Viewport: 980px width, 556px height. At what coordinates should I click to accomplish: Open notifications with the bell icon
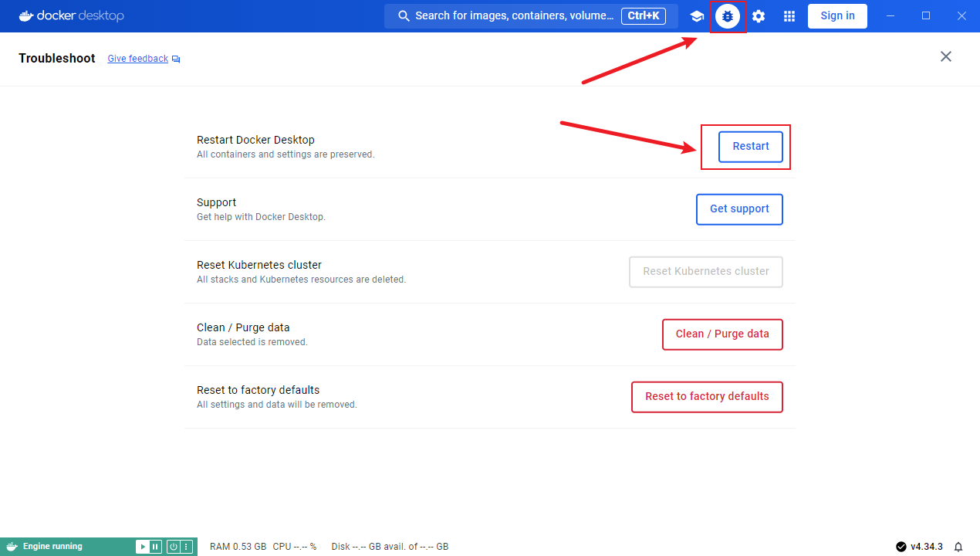coord(958,547)
